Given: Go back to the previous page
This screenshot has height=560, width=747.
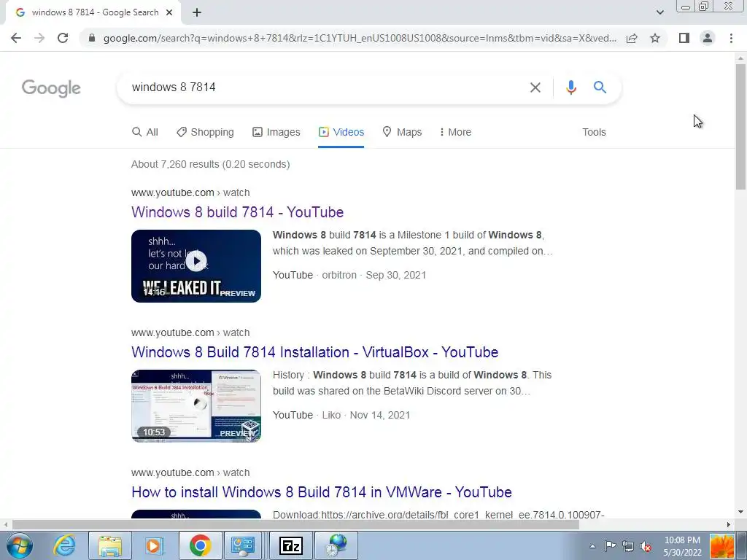Looking at the screenshot, I should coord(16,38).
